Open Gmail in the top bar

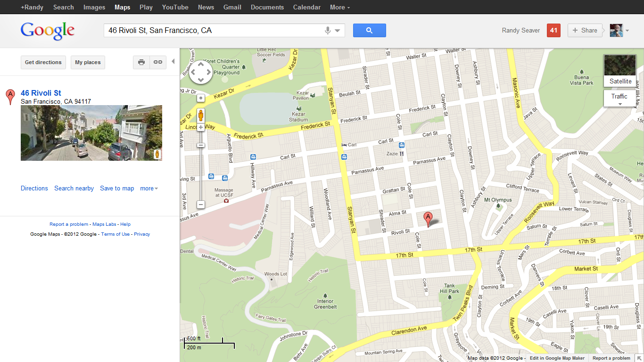[x=232, y=7]
